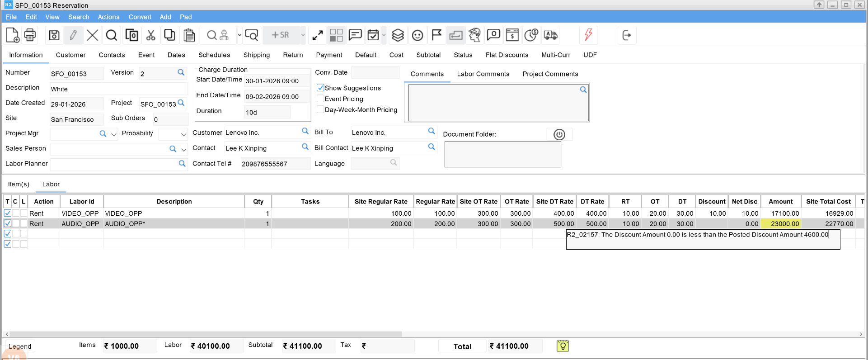Click the scissors cut icon
Screen dimensions: 868x360
coord(150,35)
